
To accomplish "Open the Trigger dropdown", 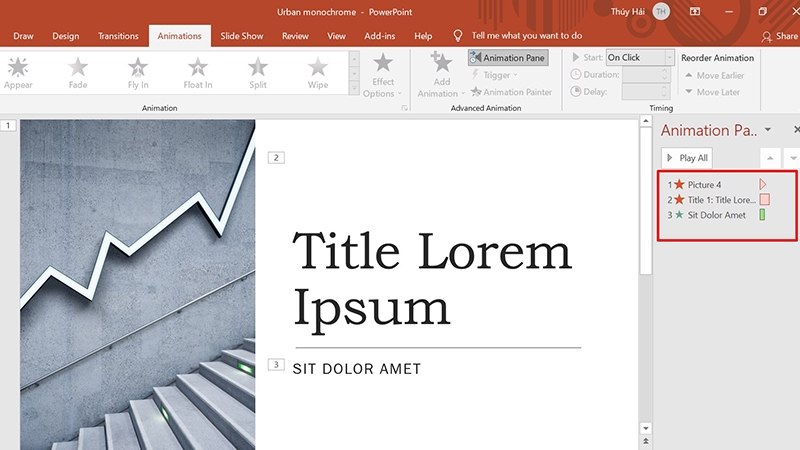I will pyautogui.click(x=494, y=75).
